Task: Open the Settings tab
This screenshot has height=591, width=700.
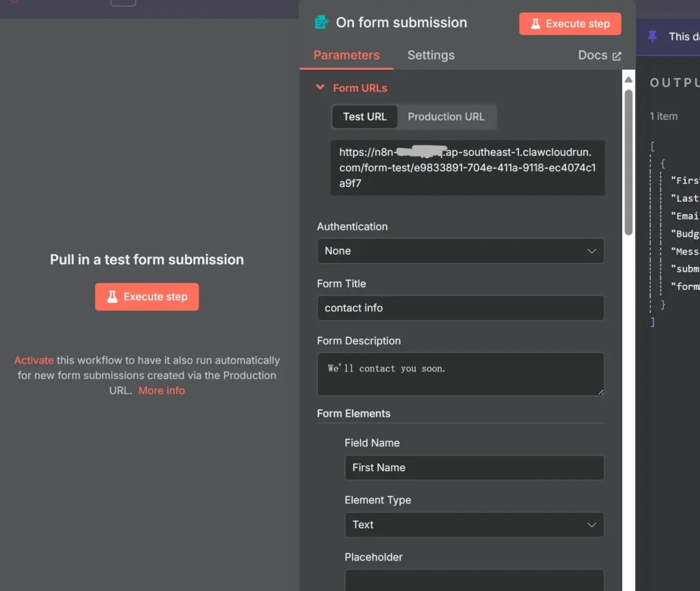Action: (431, 55)
